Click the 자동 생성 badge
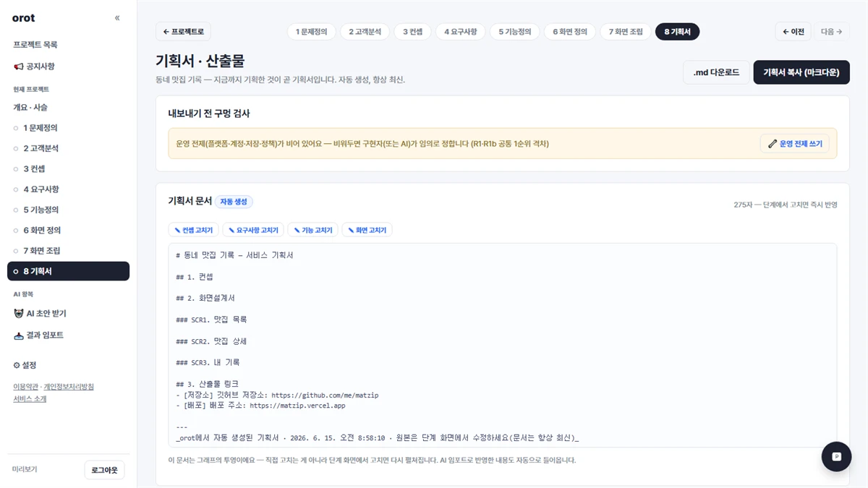The height and width of the screenshot is (488, 868). [234, 202]
